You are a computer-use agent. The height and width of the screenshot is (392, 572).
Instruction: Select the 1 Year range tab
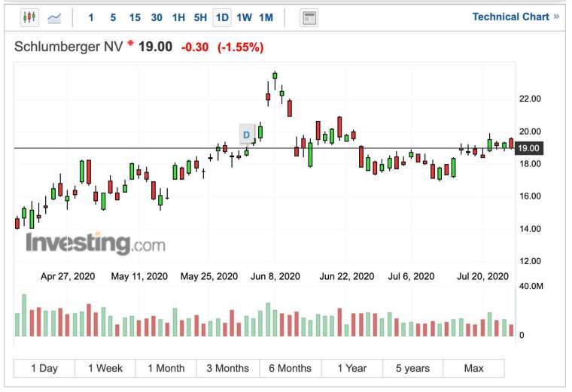352,368
